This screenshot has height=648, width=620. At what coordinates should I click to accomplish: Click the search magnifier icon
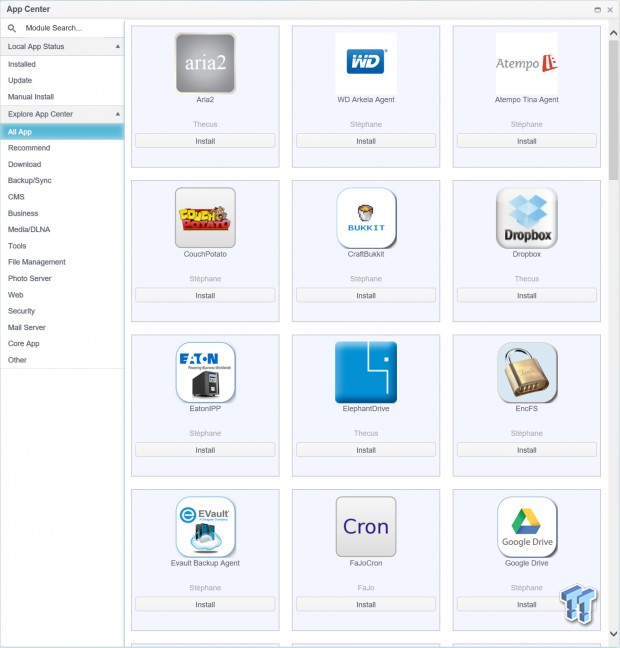(12, 28)
